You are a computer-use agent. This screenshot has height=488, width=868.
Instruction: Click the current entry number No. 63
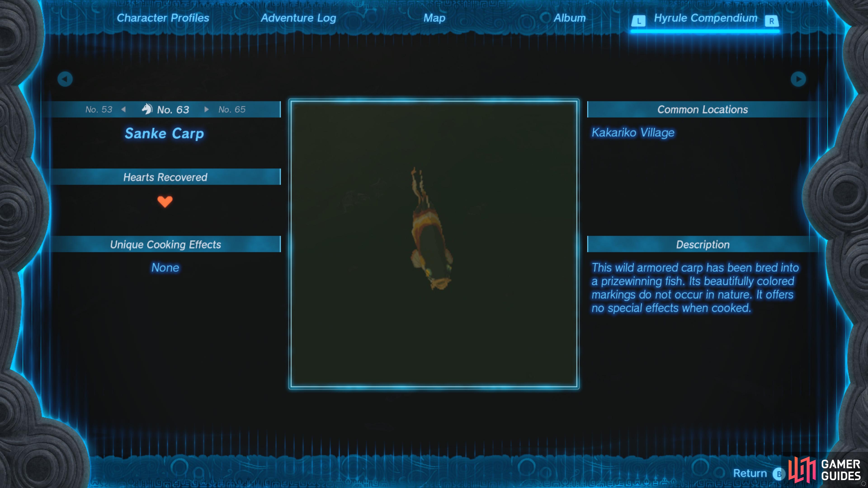click(173, 110)
